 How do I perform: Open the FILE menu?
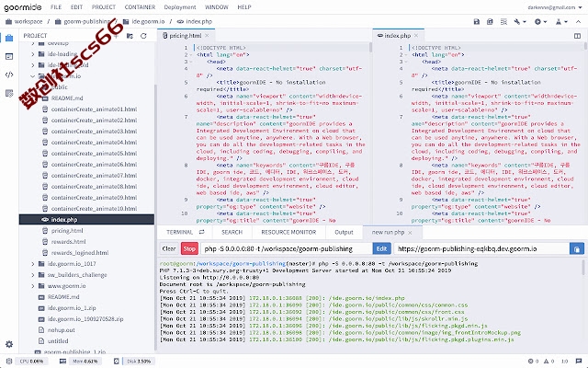tap(56, 7)
